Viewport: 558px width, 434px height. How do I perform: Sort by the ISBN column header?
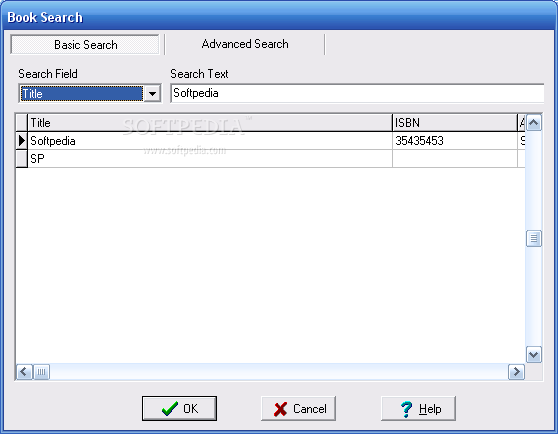pyautogui.click(x=455, y=123)
